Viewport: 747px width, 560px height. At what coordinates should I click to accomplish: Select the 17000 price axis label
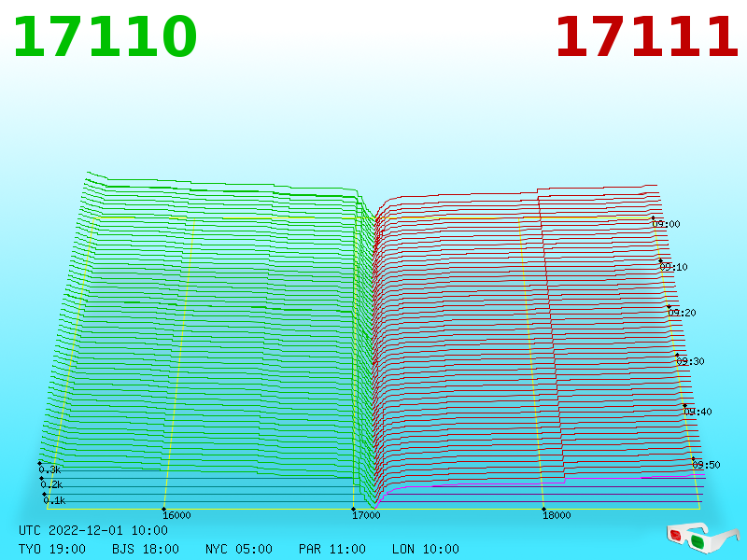(366, 515)
